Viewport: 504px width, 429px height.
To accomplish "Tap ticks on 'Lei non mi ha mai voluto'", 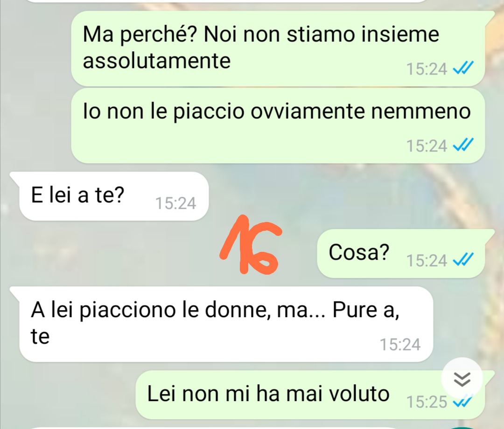I will click(x=463, y=401).
